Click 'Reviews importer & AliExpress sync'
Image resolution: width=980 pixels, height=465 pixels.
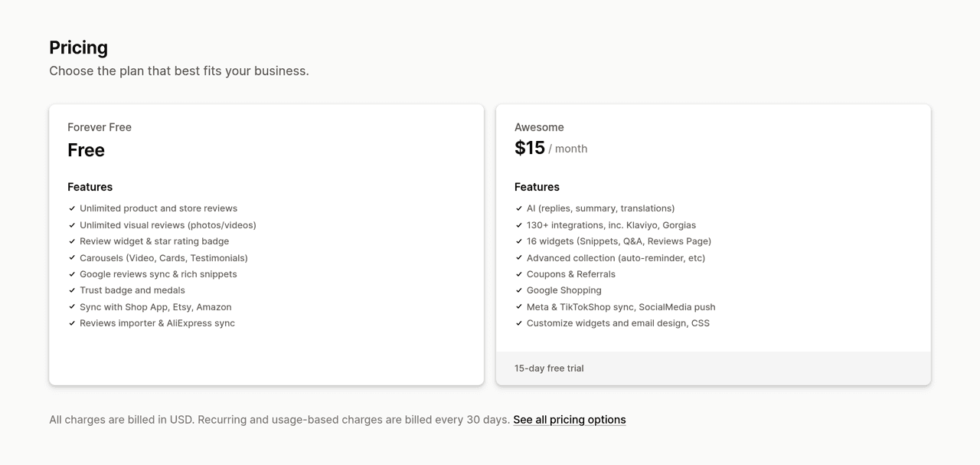157,323
